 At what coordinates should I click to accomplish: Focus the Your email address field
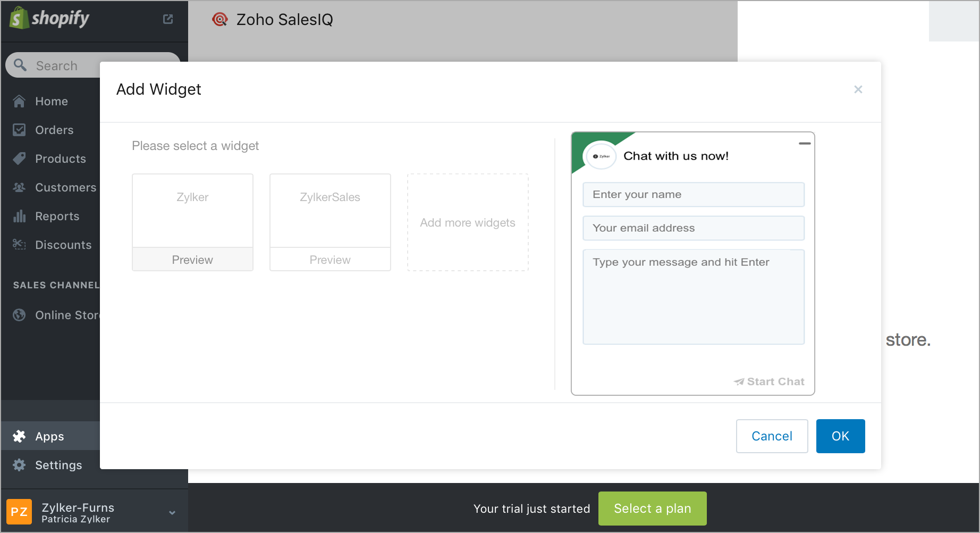[x=694, y=228]
